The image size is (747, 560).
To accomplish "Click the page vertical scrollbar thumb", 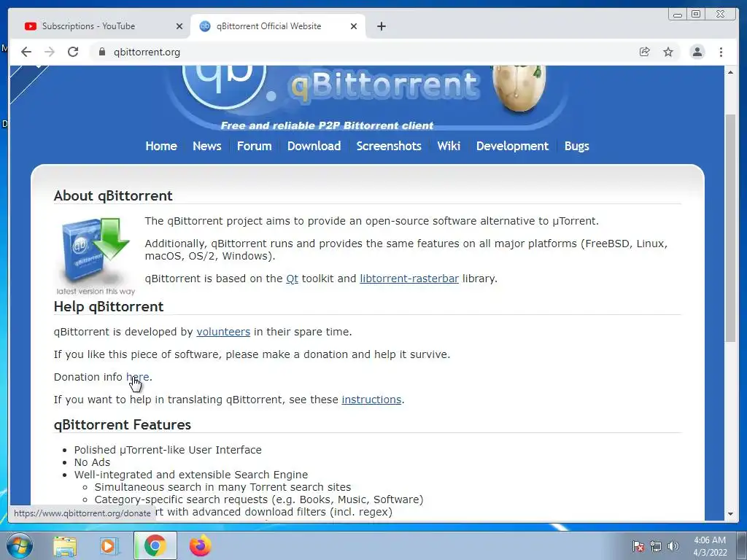I will click(x=730, y=227).
